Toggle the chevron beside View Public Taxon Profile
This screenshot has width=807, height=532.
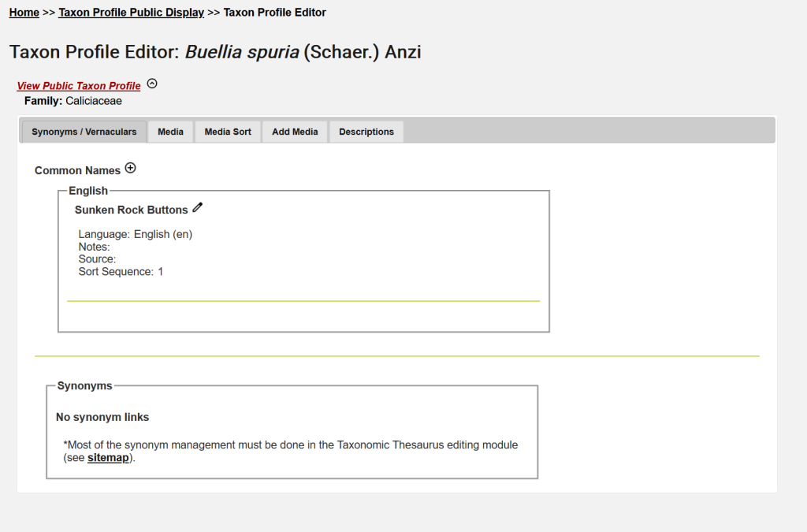click(x=152, y=84)
